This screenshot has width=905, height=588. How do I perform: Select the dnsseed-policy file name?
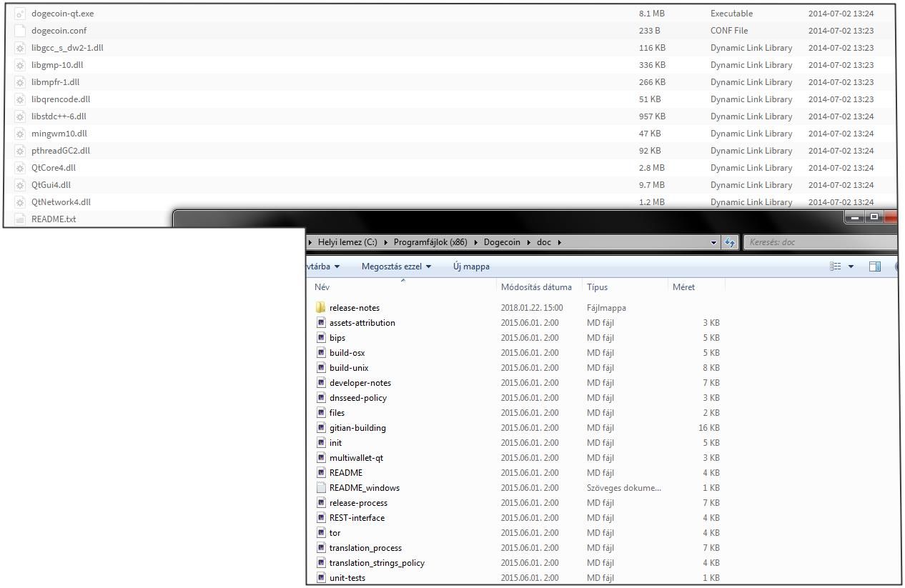pyautogui.click(x=358, y=398)
